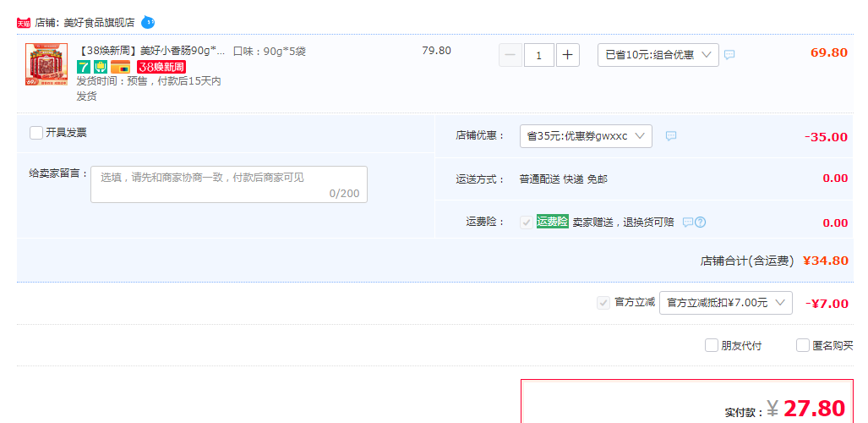Enable the 匿名购买 anonymous purchase checkbox
The width and height of the screenshot is (868, 423).
[x=803, y=345]
